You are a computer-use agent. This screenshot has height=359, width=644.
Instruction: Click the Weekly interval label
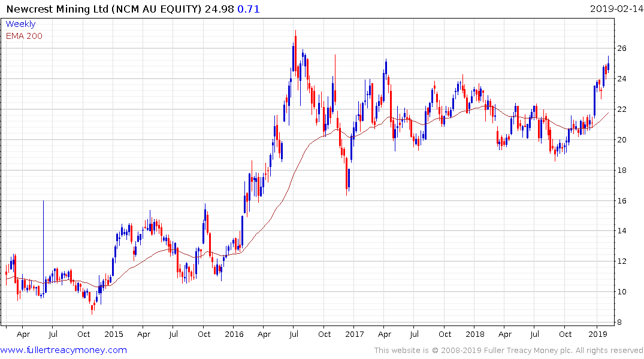(x=20, y=24)
